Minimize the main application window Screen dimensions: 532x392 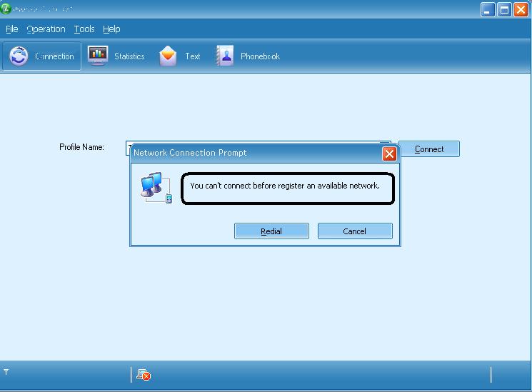[488, 9]
